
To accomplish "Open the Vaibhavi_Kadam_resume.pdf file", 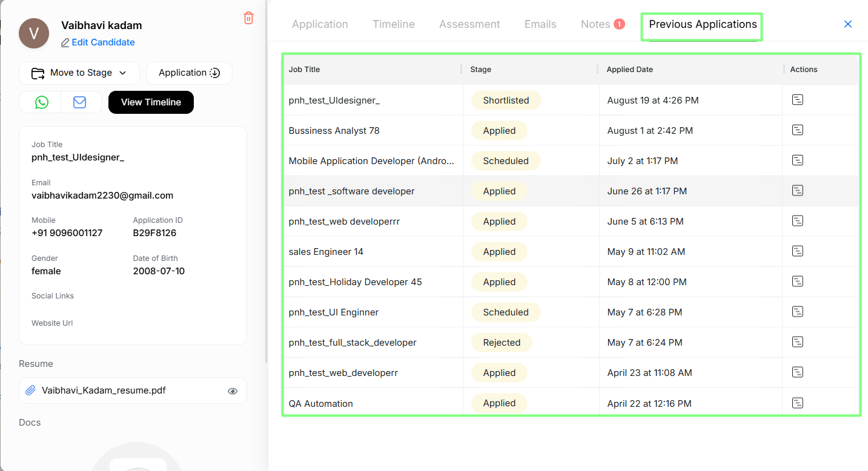I will [104, 390].
